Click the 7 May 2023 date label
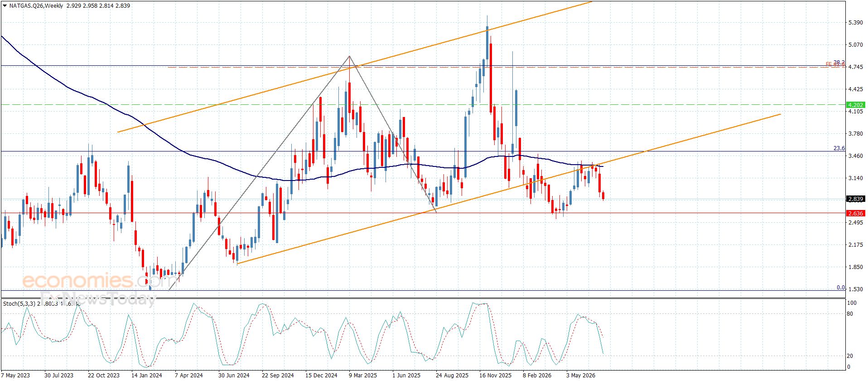The image size is (868, 381). tap(15, 375)
